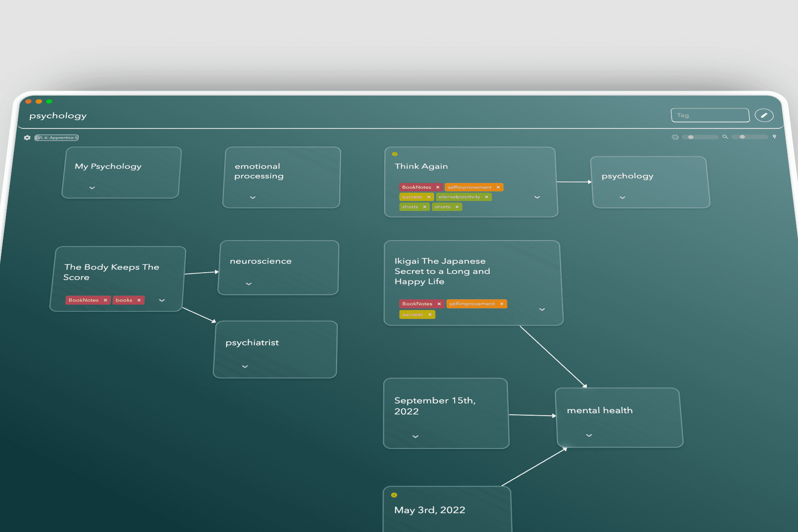Click the BookNotes tag on Think Again
798x532 pixels.
tap(416, 187)
